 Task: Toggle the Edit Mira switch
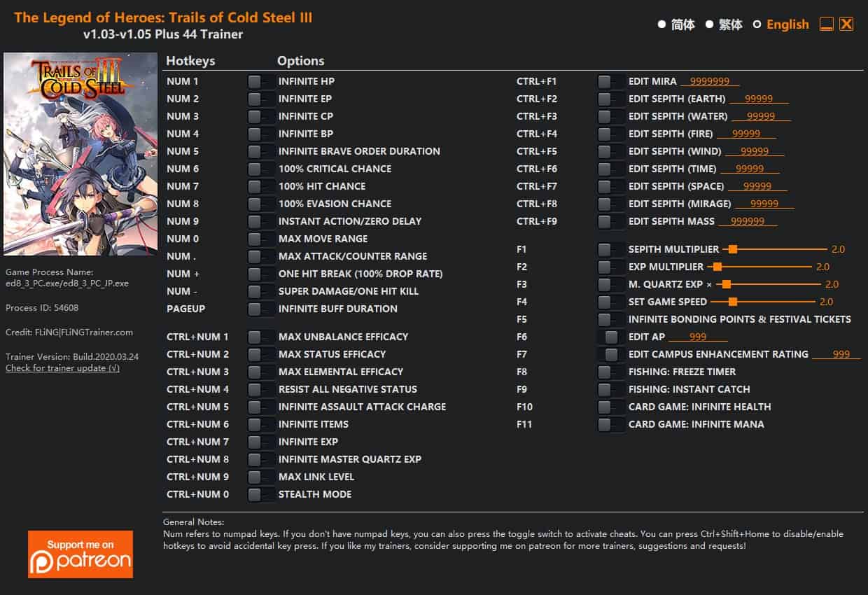[x=611, y=82]
